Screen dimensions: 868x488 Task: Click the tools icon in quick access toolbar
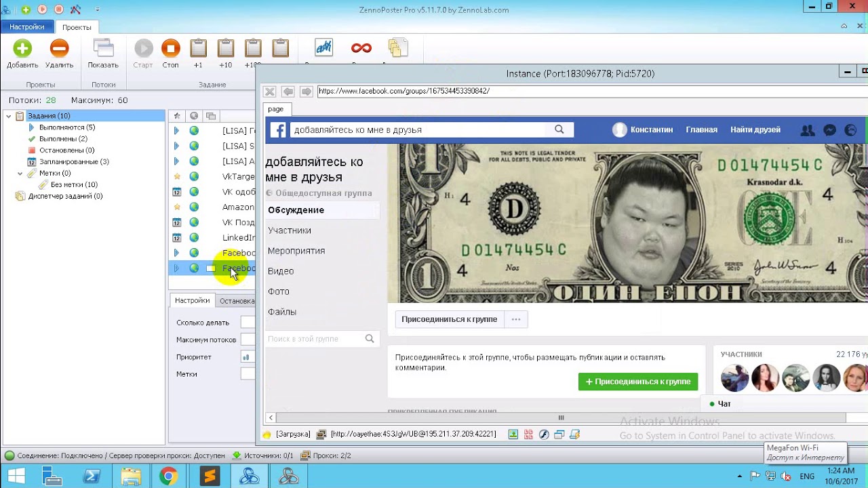[x=75, y=9]
